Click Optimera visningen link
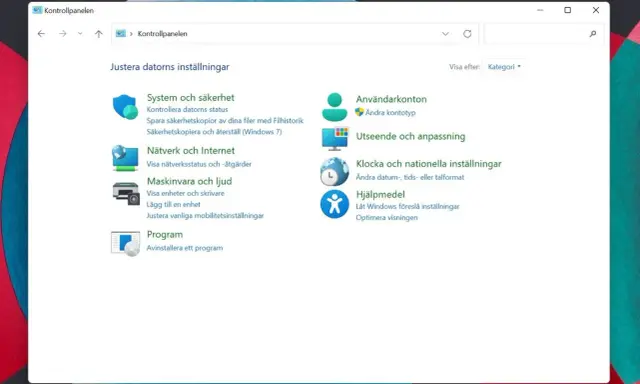Viewport: 640px width, 384px height. (x=387, y=218)
